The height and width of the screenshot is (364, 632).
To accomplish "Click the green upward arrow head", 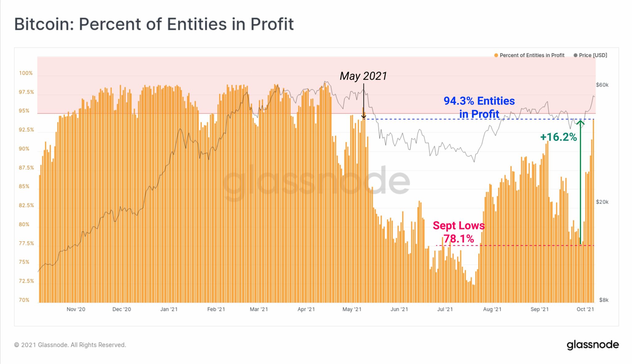I will point(580,123).
